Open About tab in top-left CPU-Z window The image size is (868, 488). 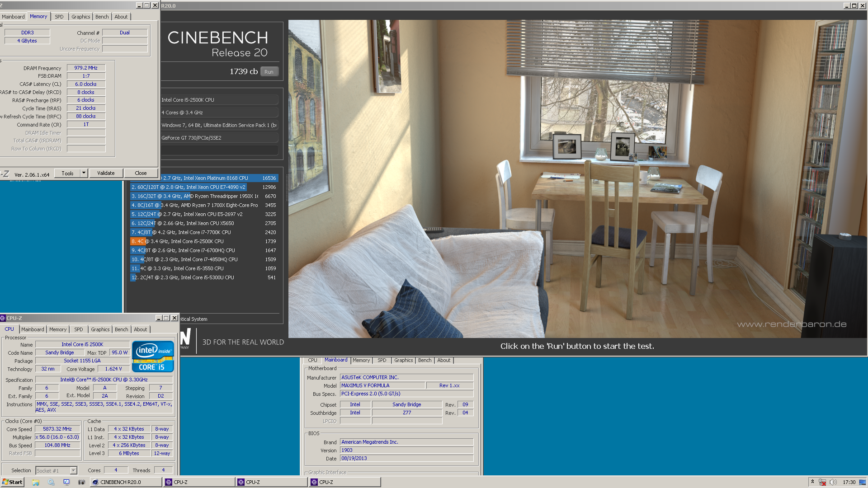tap(121, 17)
